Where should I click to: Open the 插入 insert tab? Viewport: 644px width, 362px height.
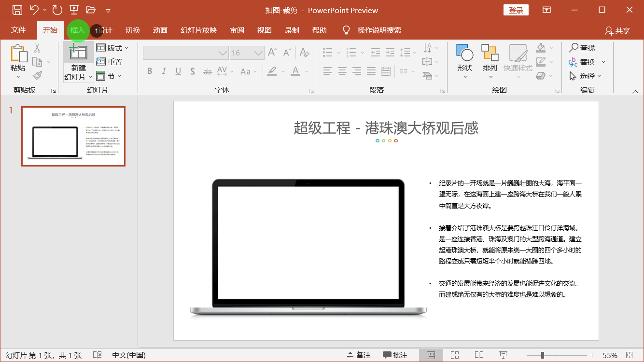coord(78,30)
